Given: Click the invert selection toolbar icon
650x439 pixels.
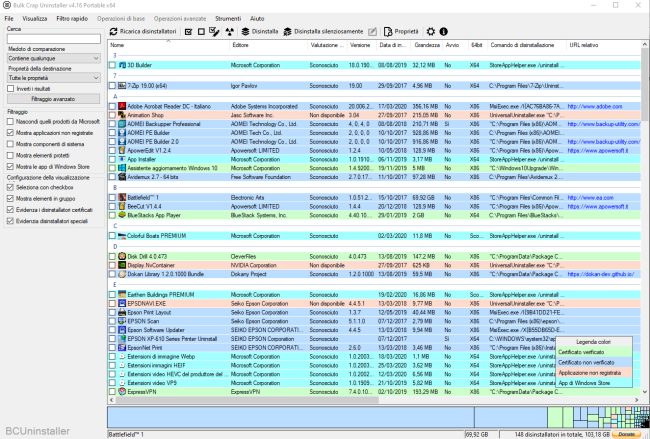Looking at the screenshot, I should [x=214, y=32].
